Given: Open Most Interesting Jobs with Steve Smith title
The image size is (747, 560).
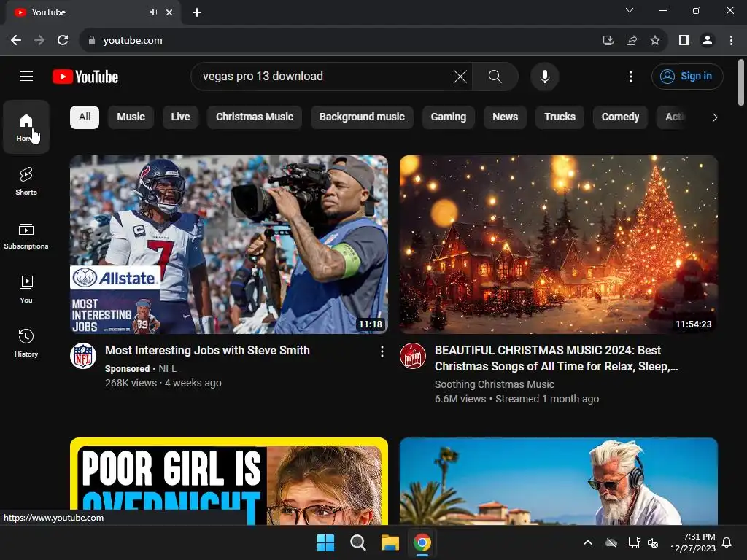Looking at the screenshot, I should click(207, 351).
